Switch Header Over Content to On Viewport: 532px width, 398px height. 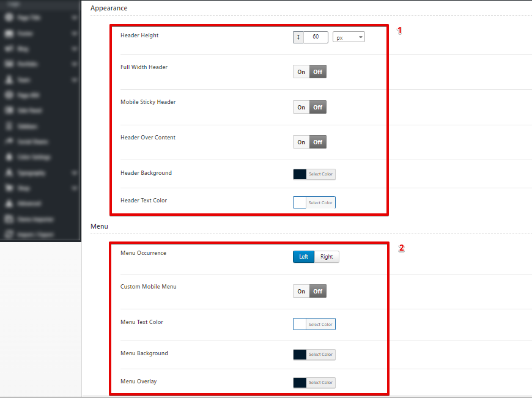click(301, 142)
